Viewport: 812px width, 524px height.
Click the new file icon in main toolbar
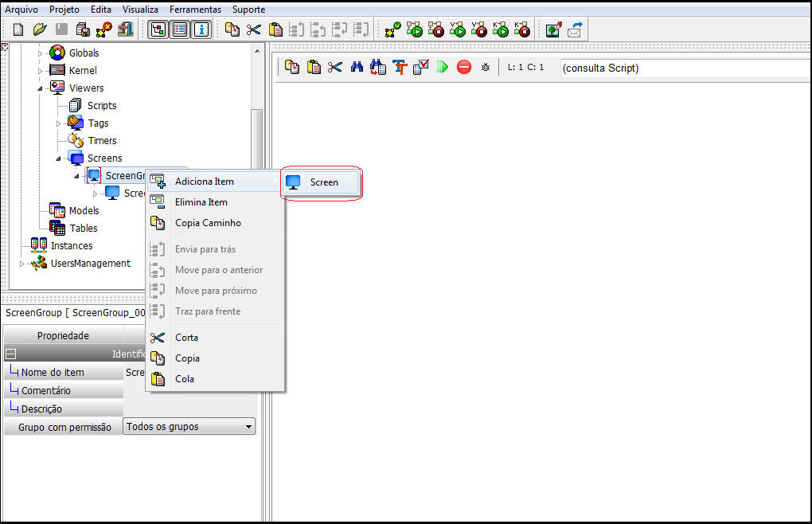[x=18, y=29]
